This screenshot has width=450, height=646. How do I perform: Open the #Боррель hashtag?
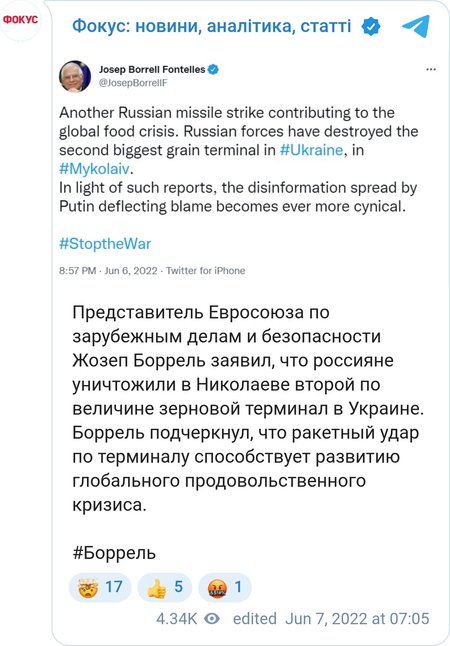point(114,553)
